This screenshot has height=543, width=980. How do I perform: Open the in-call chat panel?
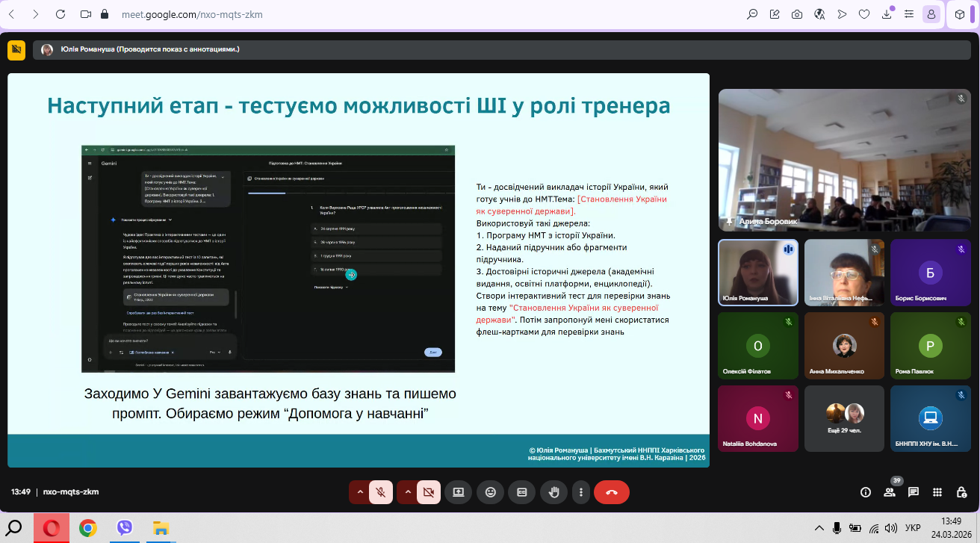click(x=913, y=492)
